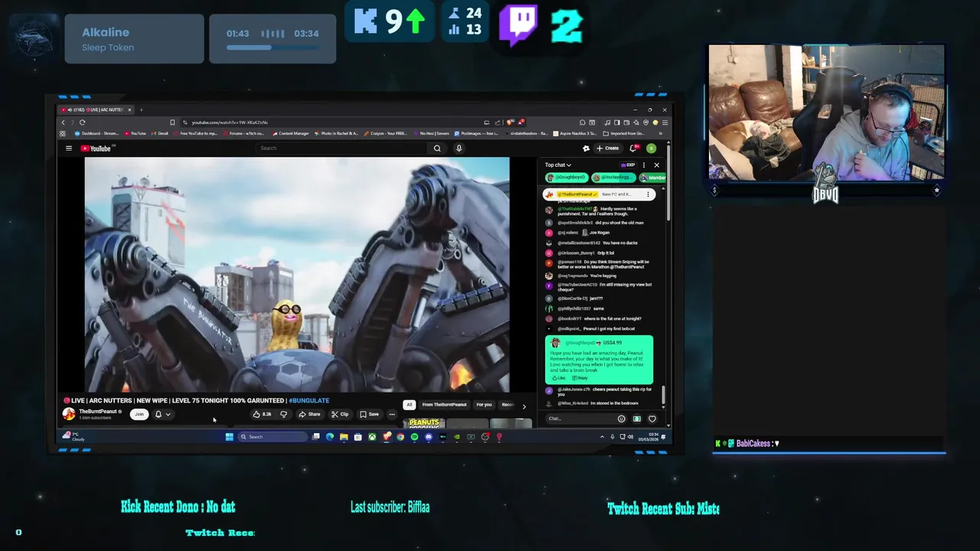Open pinned message options for TheBurntPeanut
The height and width of the screenshot is (551, 980).
point(648,194)
